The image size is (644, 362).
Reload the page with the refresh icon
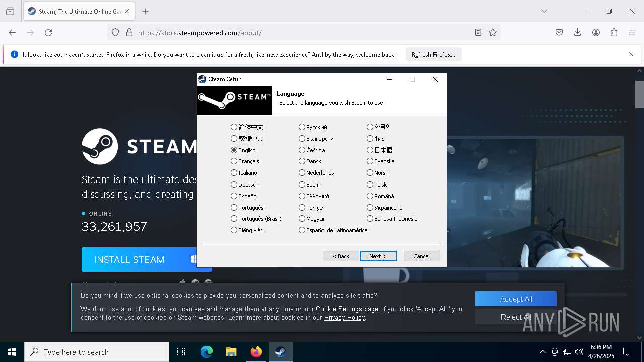pyautogui.click(x=48, y=33)
